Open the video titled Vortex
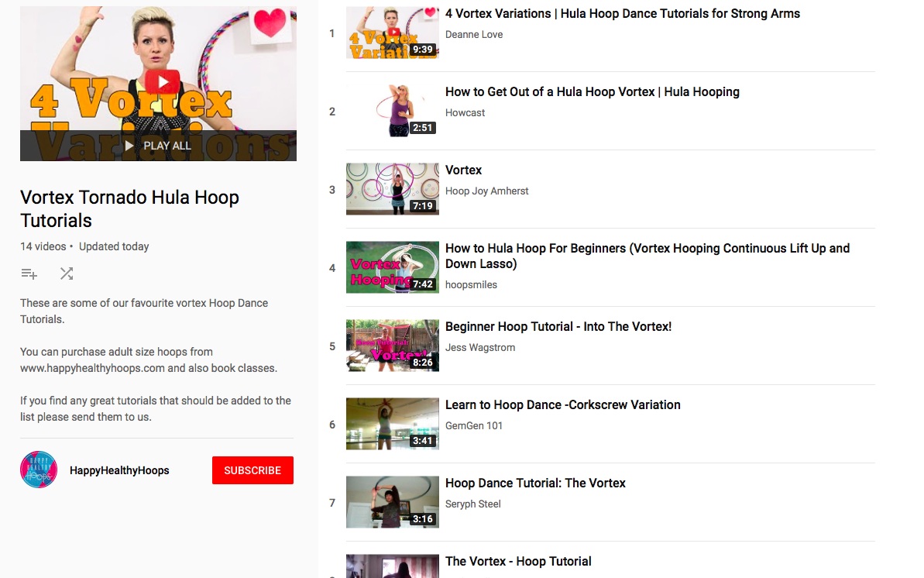Screen dimensions: 924x578 (463, 170)
